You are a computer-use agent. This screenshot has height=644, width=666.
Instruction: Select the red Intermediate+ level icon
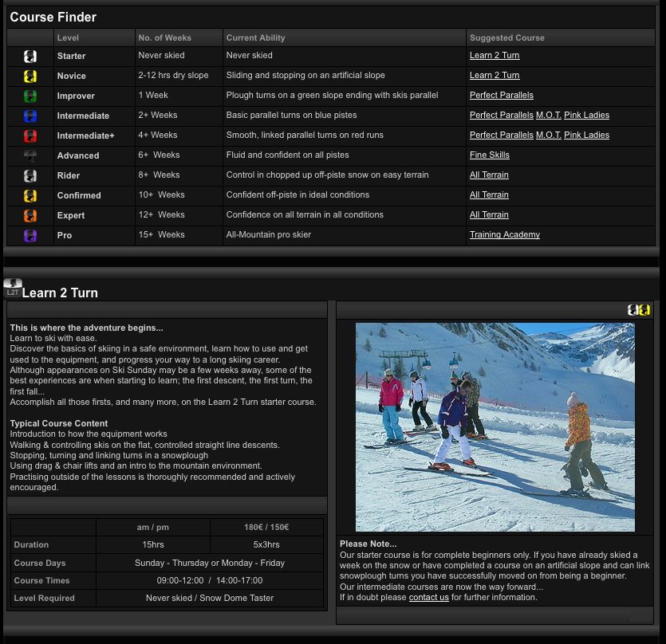[30, 135]
